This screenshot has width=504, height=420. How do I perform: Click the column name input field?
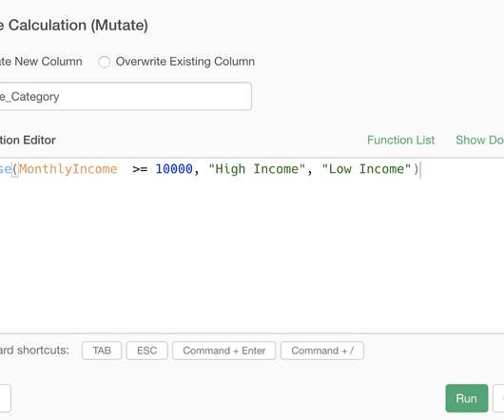[126, 96]
